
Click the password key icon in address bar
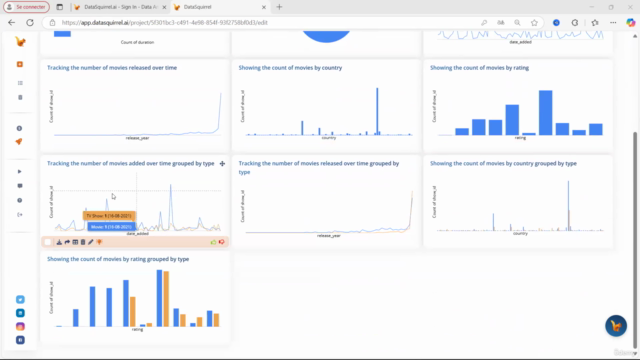click(484, 23)
